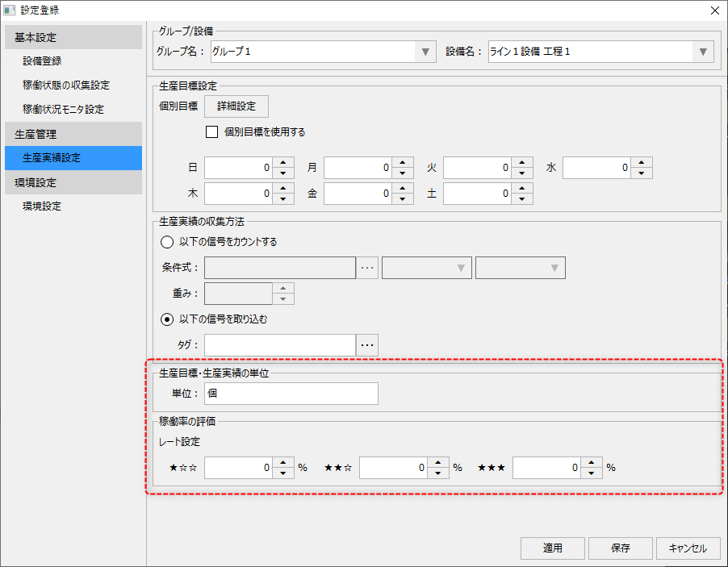Open the 設備名 dropdown
This screenshot has height=567, width=728.
703,51
